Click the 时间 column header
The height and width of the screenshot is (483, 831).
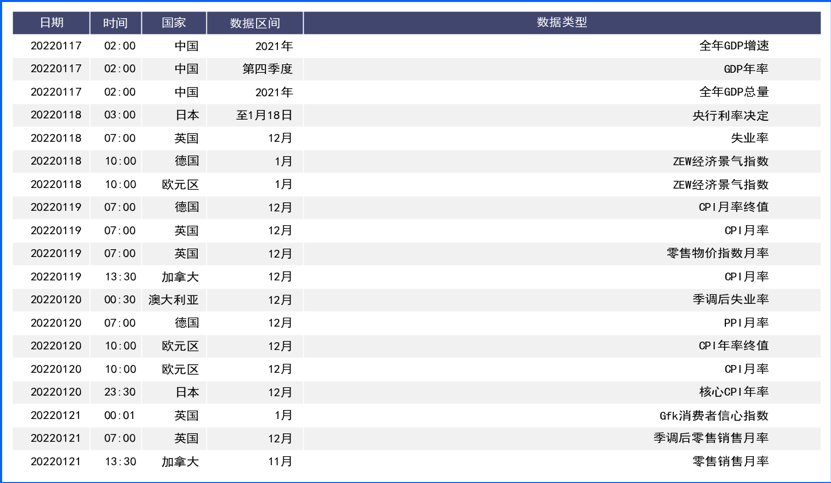tap(116, 23)
